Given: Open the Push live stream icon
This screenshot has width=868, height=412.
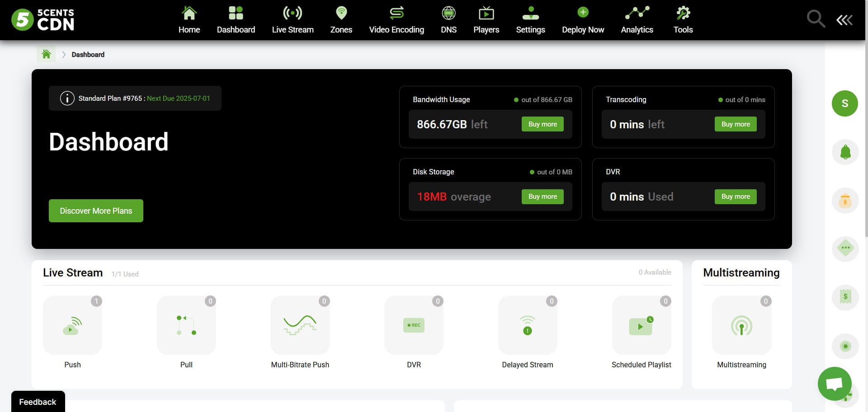Looking at the screenshot, I should click(72, 325).
